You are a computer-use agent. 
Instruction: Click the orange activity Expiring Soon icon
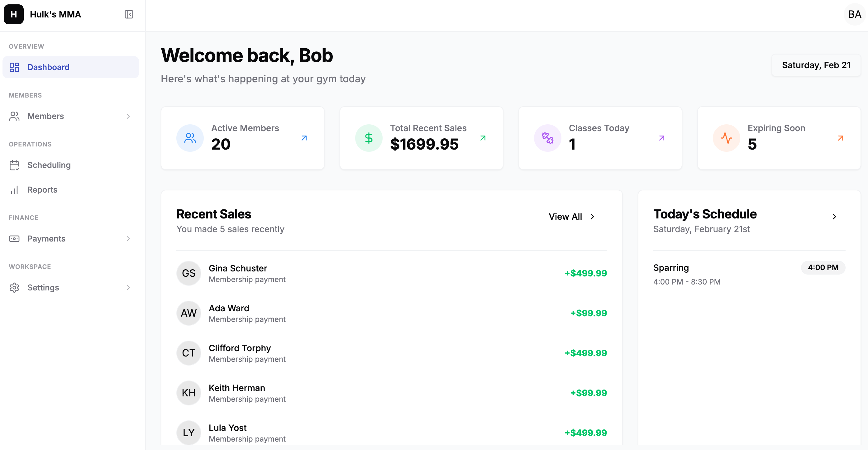click(x=726, y=138)
